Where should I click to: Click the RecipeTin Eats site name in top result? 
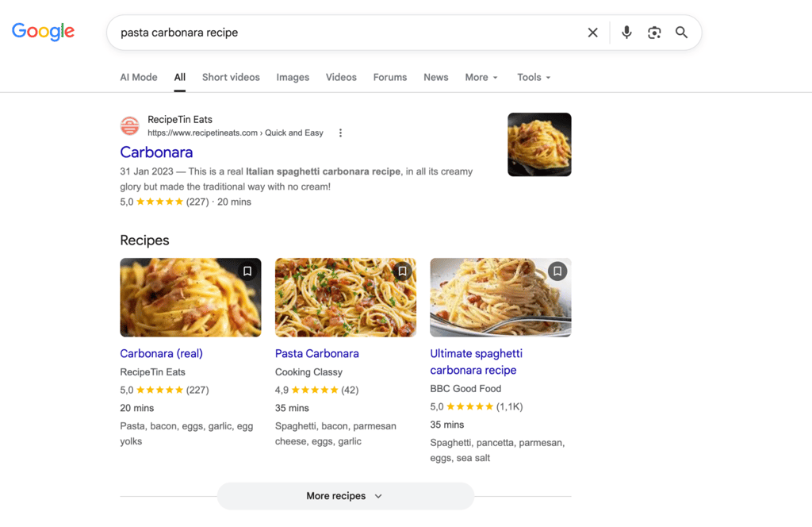pyautogui.click(x=180, y=120)
